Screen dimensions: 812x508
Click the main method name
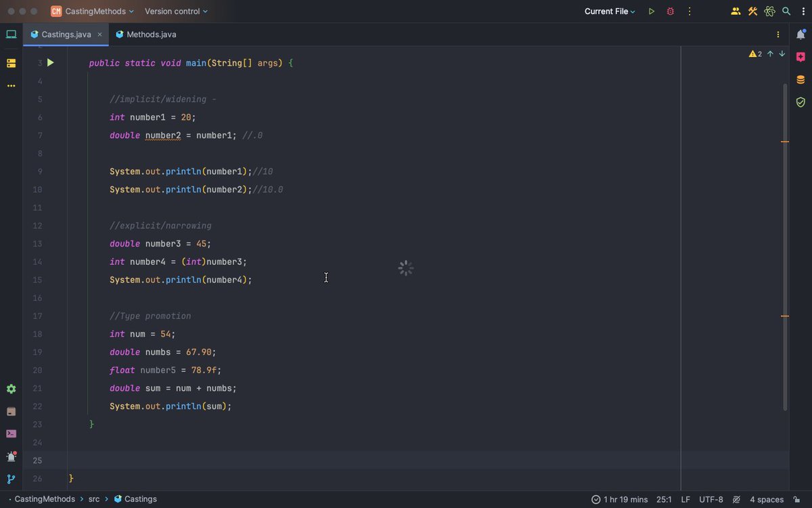[196, 63]
